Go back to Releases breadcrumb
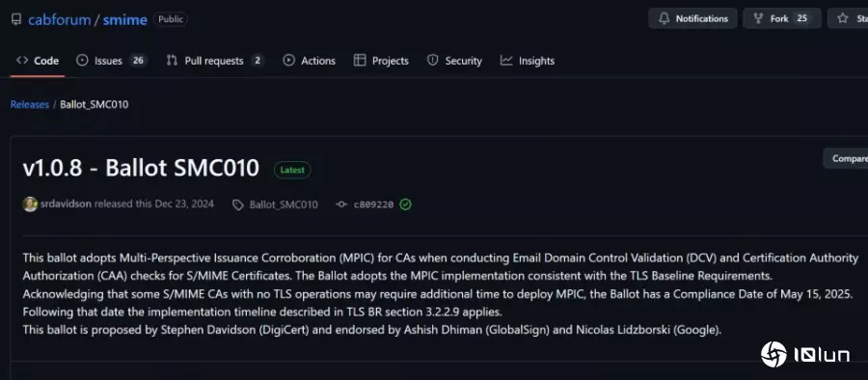Image resolution: width=868 pixels, height=380 pixels. [29, 105]
